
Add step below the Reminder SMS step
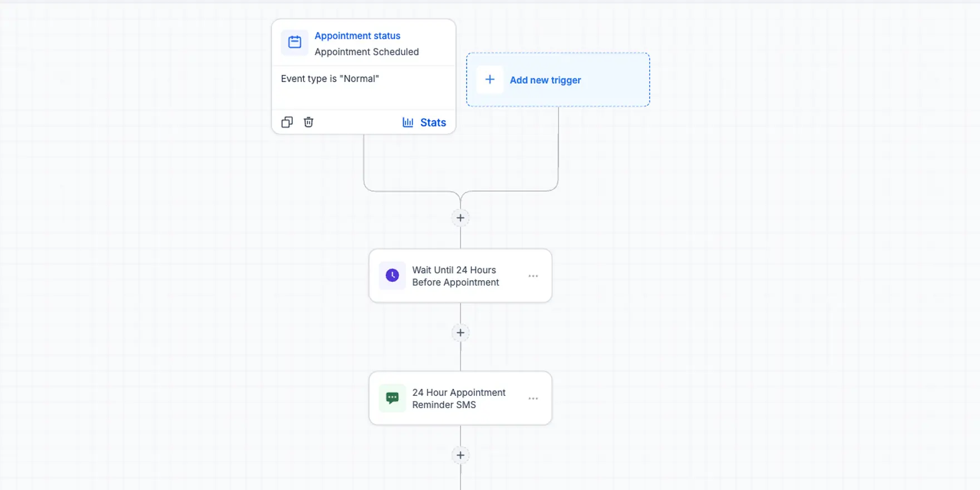pos(460,455)
